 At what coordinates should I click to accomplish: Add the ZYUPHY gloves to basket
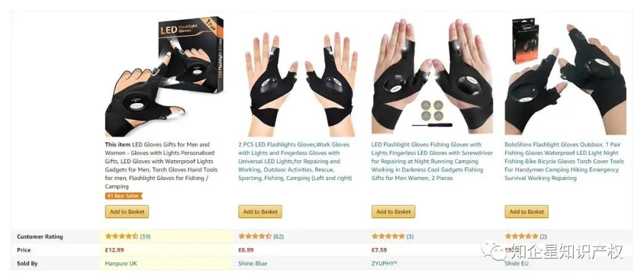(394, 212)
